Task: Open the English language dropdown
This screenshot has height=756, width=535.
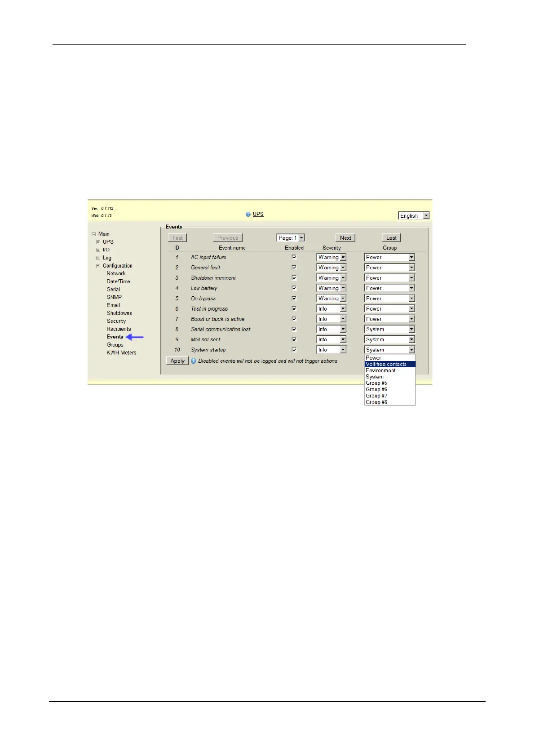Action: (x=414, y=215)
